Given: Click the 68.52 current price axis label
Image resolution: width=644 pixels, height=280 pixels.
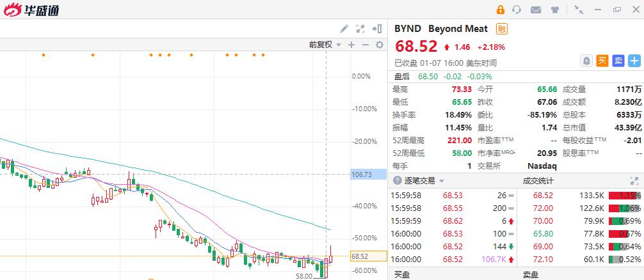Looking at the screenshot, I should [368, 256].
